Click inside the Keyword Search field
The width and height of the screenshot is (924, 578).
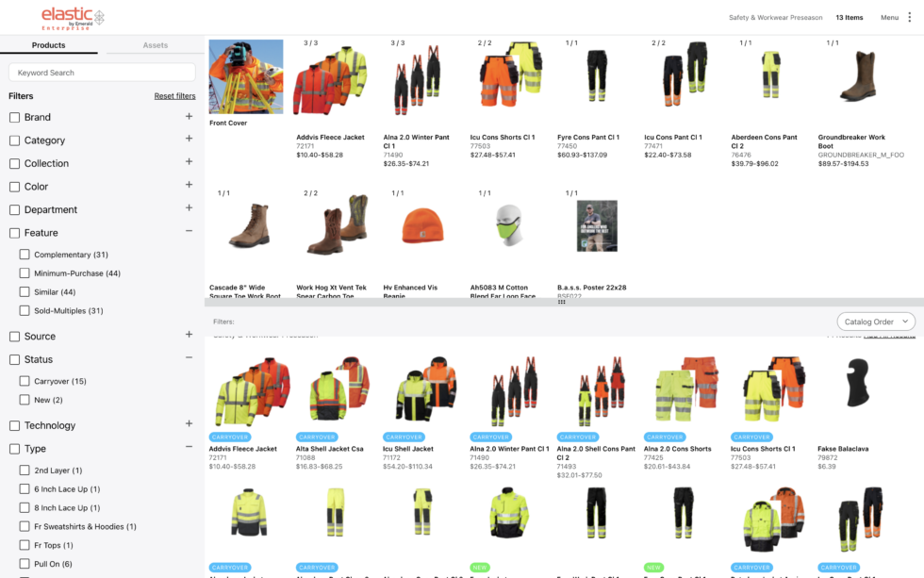click(101, 72)
